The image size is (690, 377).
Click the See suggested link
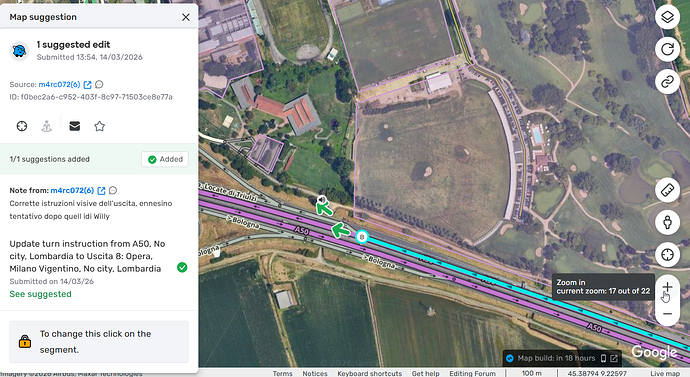pos(40,294)
